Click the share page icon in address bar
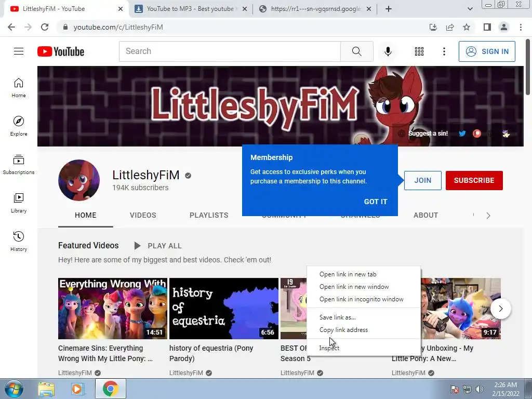 [450, 27]
